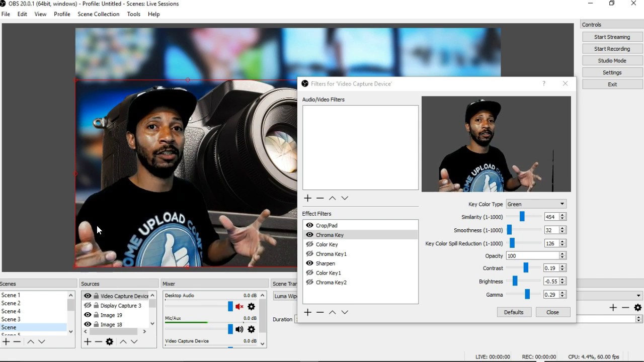
Task: Show the Color Key1 filter
Action: pos(310,273)
